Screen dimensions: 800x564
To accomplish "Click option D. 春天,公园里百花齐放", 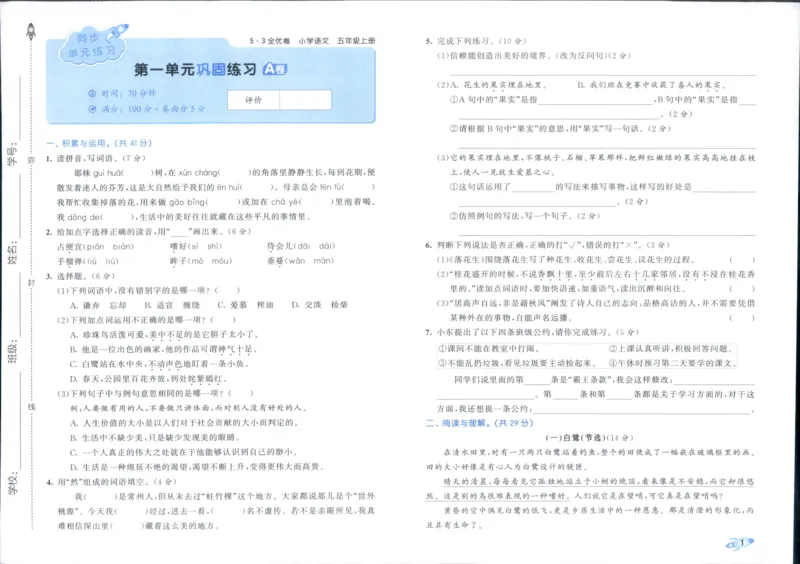I will (x=148, y=379).
